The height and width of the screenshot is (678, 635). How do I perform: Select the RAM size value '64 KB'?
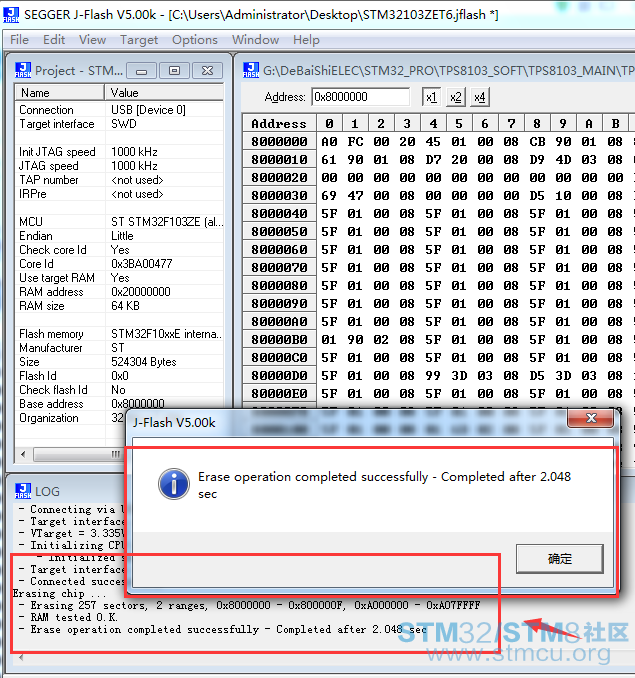point(125,306)
